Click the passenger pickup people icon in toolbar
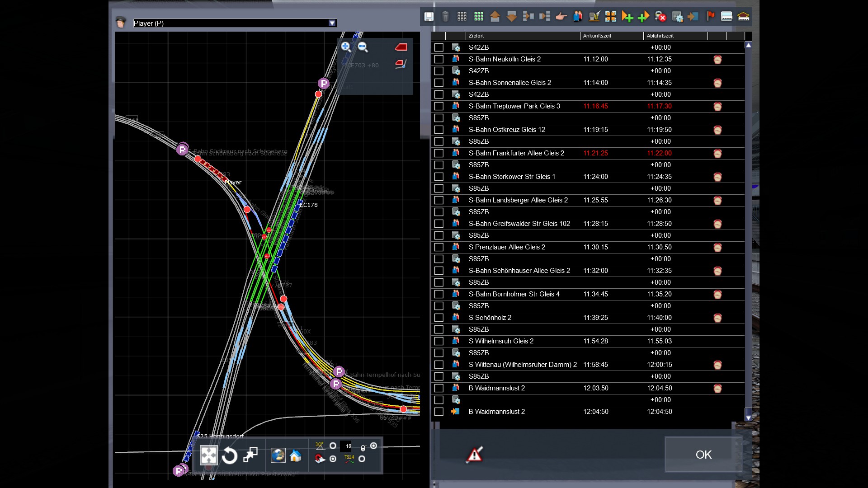The image size is (868, 488). pos(577,17)
